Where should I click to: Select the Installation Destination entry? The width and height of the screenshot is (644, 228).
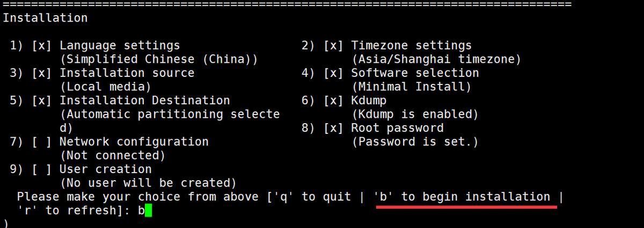point(144,101)
